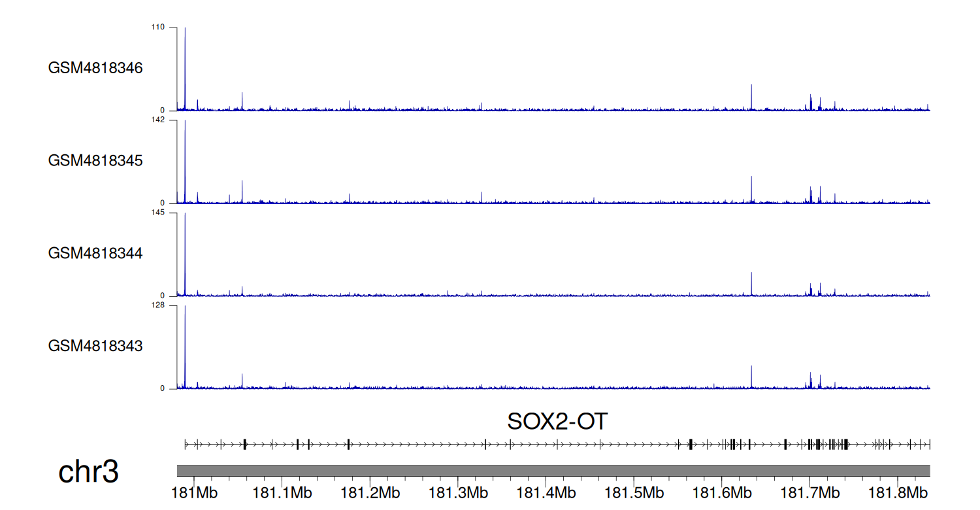Click the GSM4818346 track label

(95, 68)
